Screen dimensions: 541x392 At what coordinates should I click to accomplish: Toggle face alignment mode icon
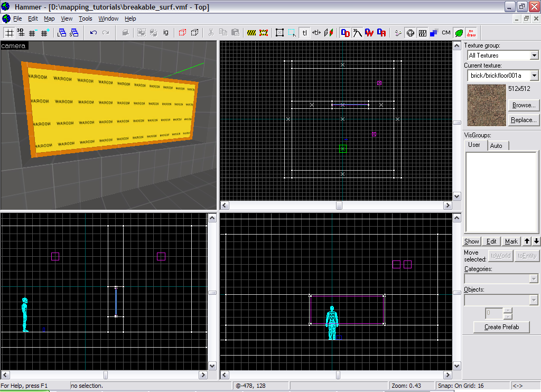[329, 33]
